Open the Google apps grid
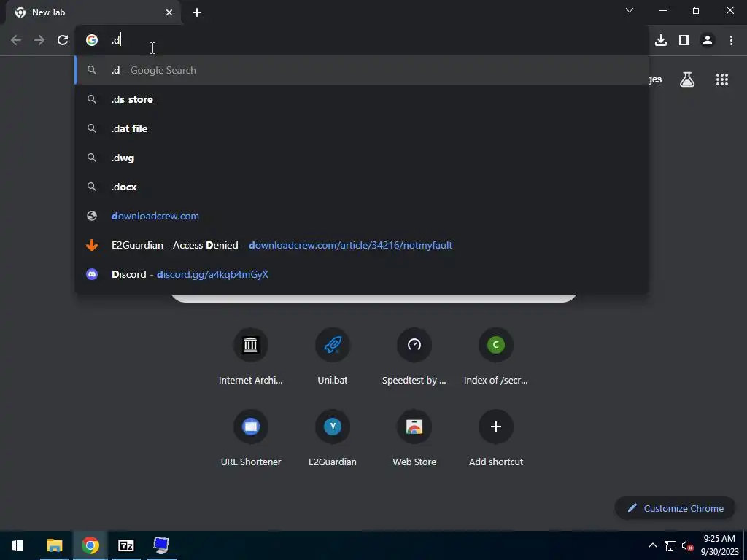The height and width of the screenshot is (560, 747). [721, 79]
